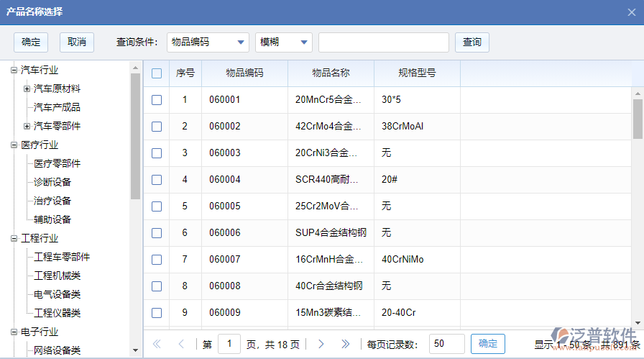Select 医疗零部件 in the tree
Screen dimensions: 644x359
tap(57, 163)
